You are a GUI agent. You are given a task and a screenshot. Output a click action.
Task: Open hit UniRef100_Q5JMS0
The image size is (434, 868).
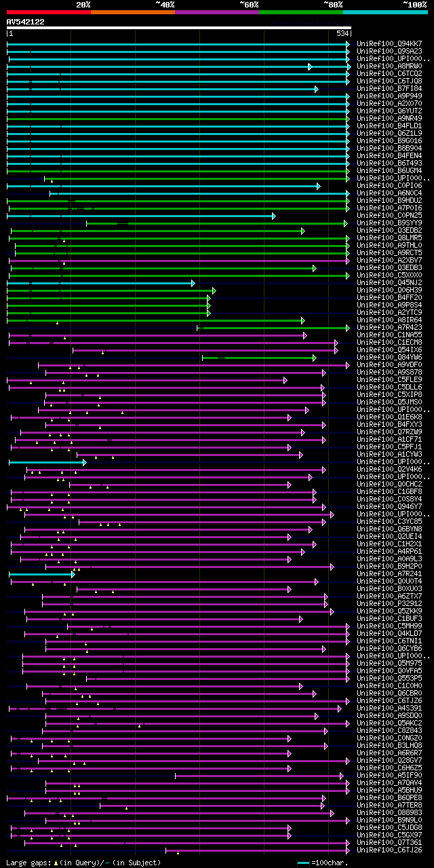click(x=391, y=402)
